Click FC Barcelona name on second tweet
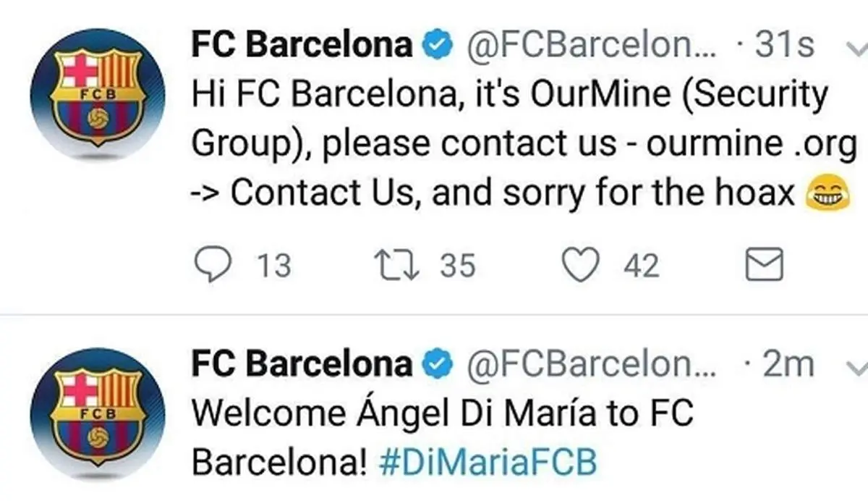Viewport: 868px width, 501px height. pos(302,363)
